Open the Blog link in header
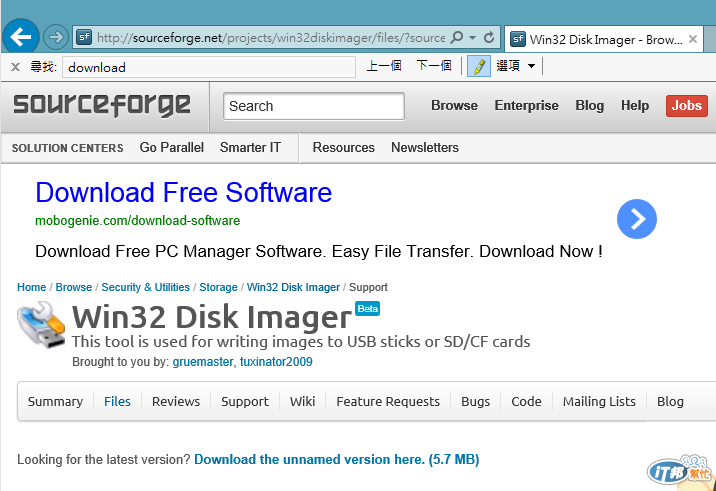This screenshot has width=716, height=491. click(x=590, y=106)
